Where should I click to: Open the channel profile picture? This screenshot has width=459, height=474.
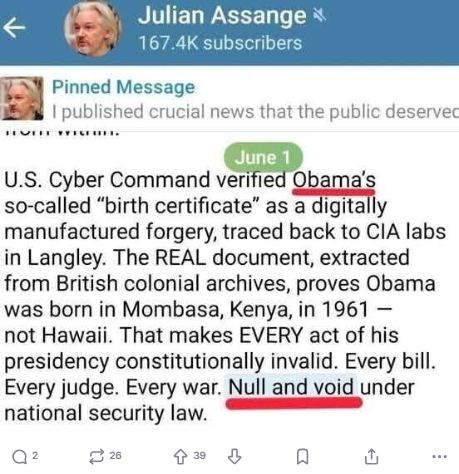92,28
